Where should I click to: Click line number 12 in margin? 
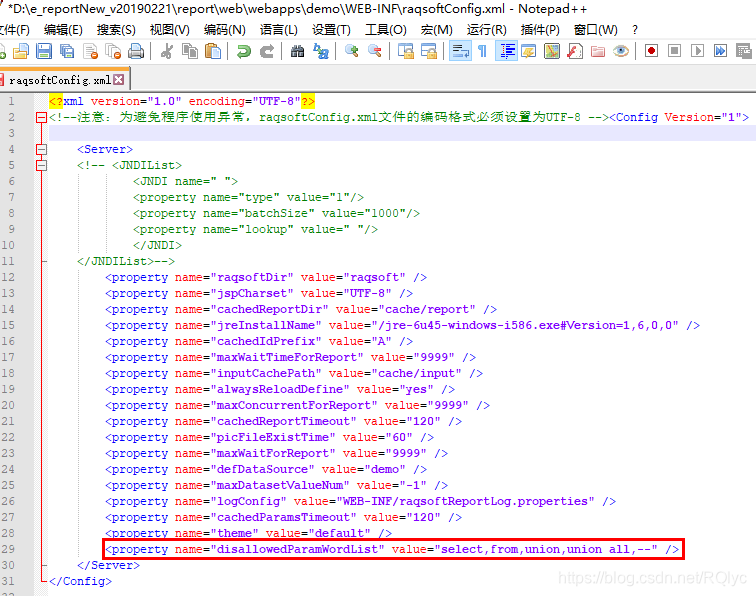8,277
